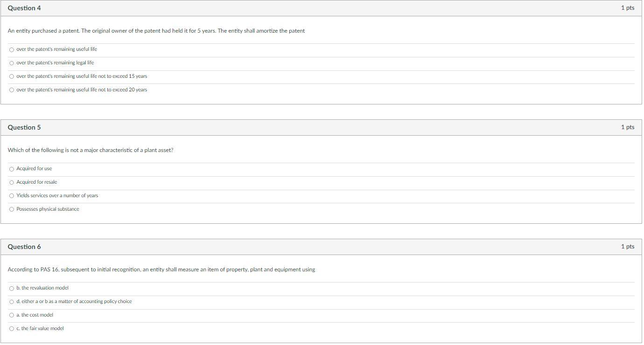Choose "d. either a or b" policy option

pos(11,302)
